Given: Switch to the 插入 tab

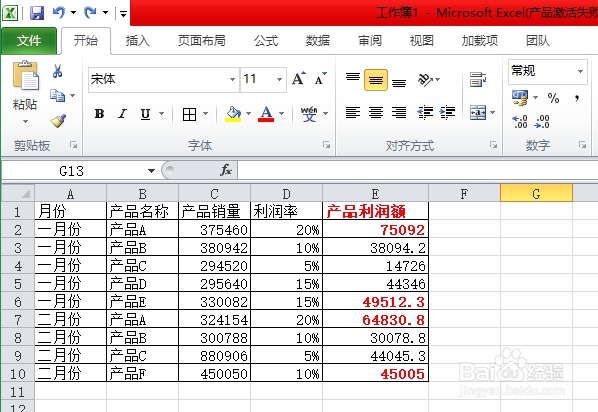Looking at the screenshot, I should click(138, 40).
